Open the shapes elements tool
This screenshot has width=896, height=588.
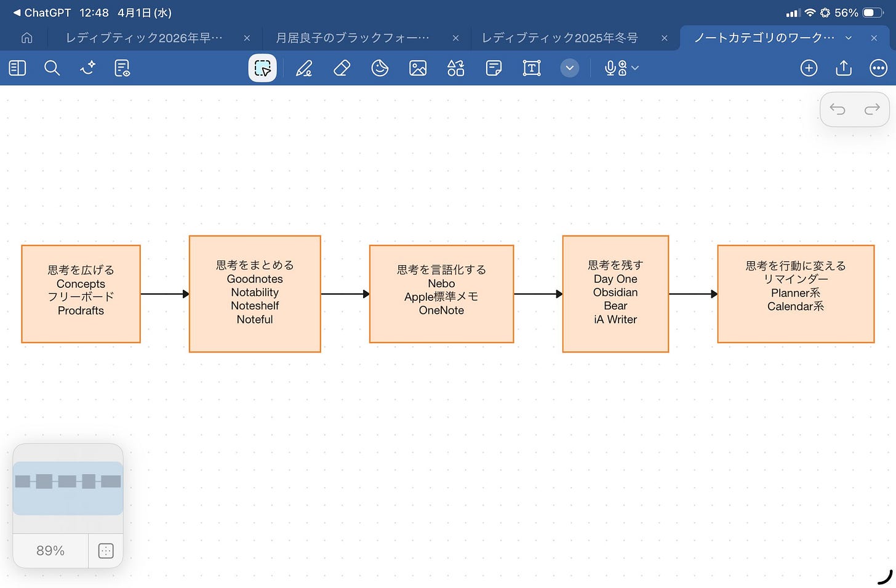click(x=456, y=68)
